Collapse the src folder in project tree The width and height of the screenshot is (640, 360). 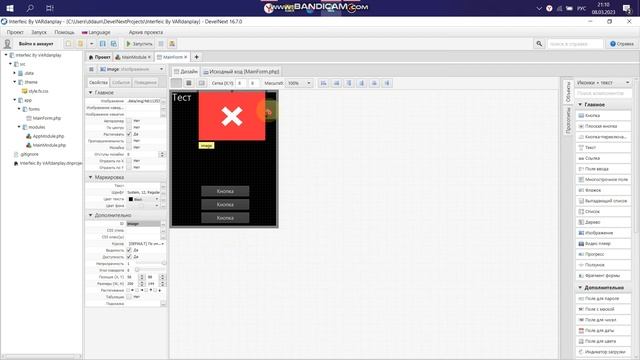pos(11,64)
